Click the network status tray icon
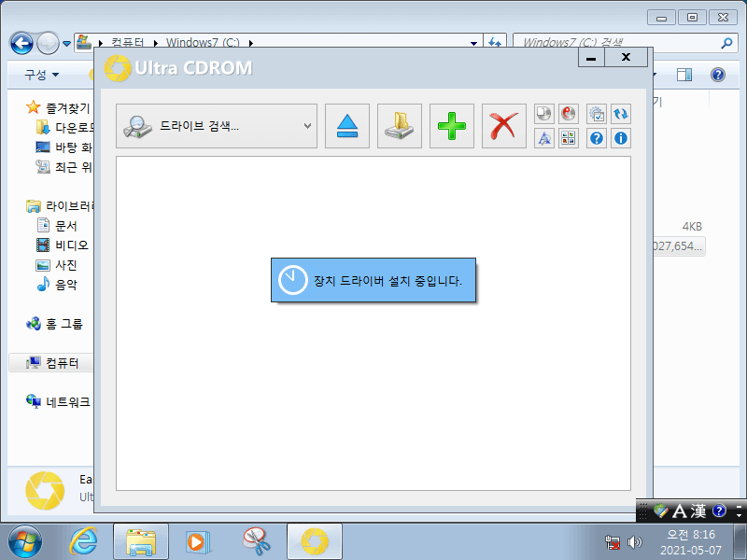Screen dimensions: 747x560 [613, 542]
